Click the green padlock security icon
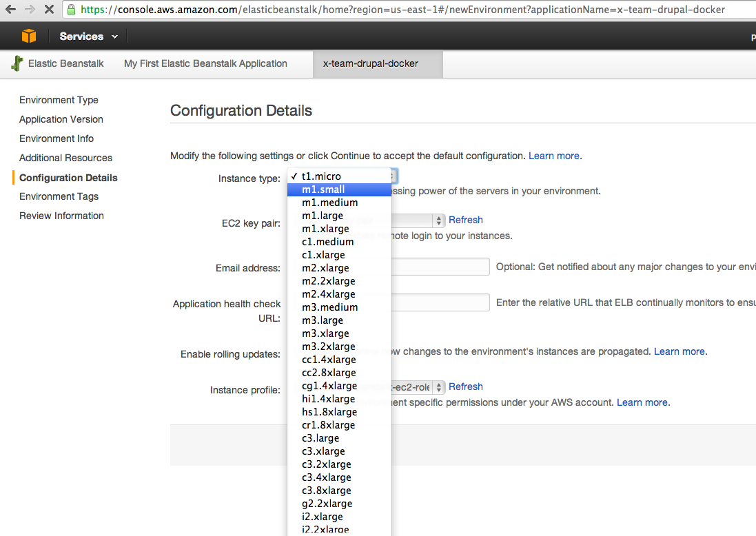 71,10
